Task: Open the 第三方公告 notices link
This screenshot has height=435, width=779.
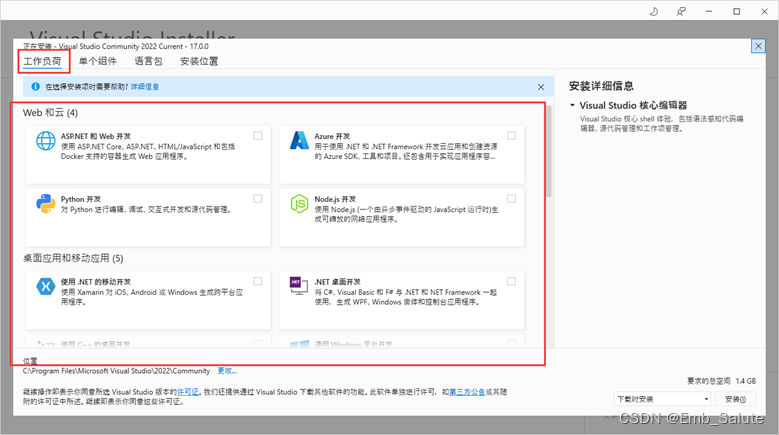Action: [x=467, y=392]
